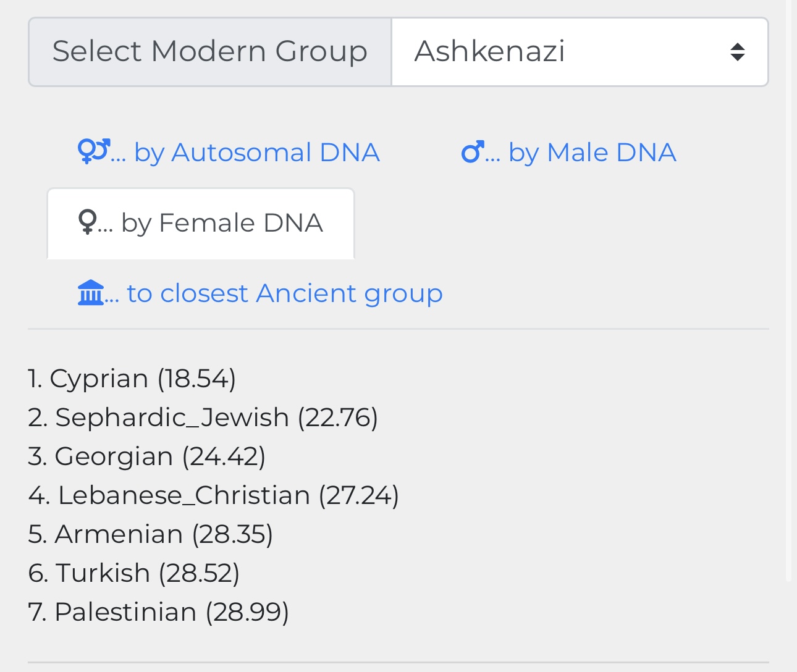
Task: Click the Cyprian (18.54) result
Action: coord(132,379)
